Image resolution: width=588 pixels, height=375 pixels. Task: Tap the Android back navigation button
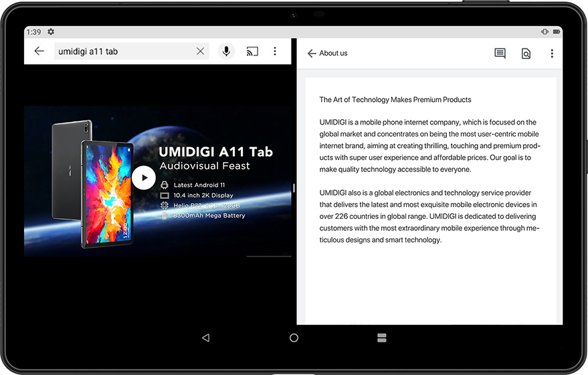point(205,338)
